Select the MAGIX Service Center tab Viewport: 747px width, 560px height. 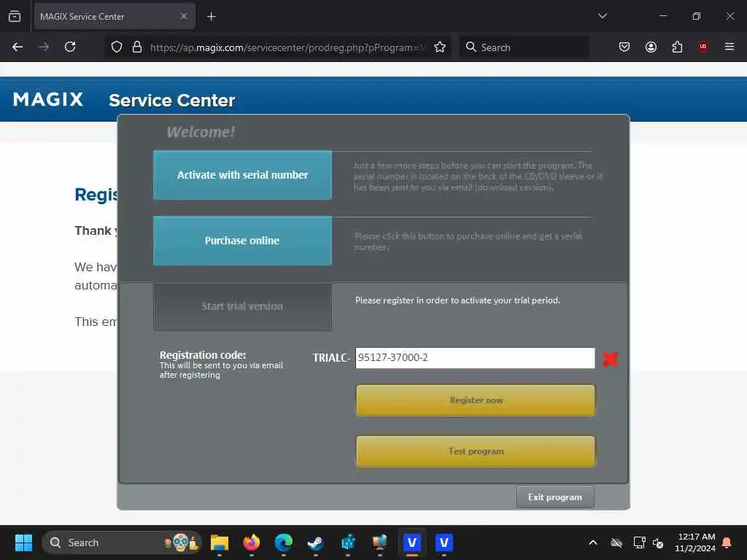pyautogui.click(x=115, y=17)
